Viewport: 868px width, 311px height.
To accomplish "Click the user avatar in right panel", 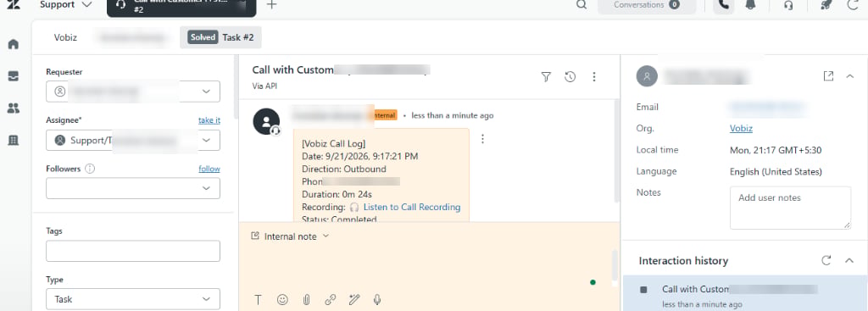I will pyautogui.click(x=647, y=76).
